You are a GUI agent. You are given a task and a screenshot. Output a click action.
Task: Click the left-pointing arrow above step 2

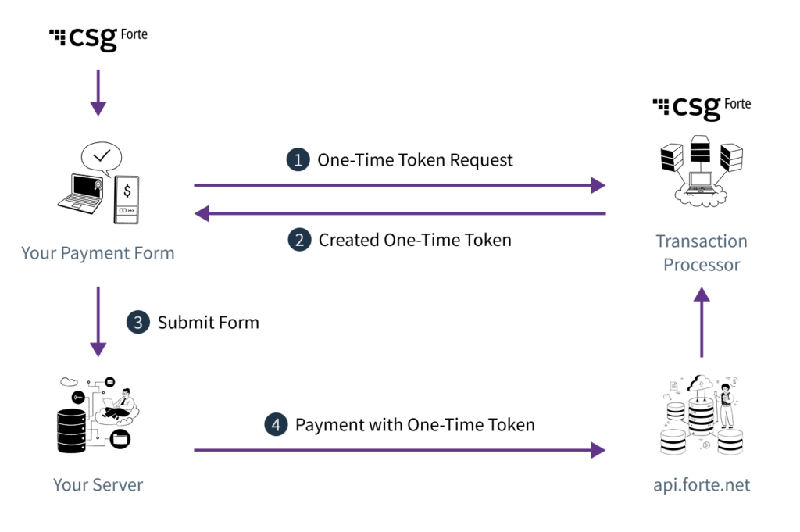400,213
